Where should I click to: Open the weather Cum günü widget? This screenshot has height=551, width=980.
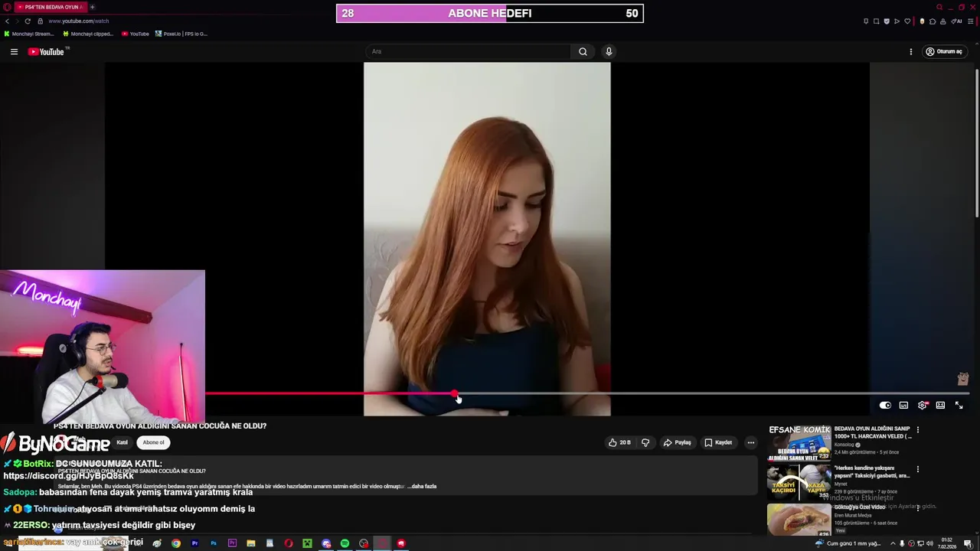click(848, 543)
